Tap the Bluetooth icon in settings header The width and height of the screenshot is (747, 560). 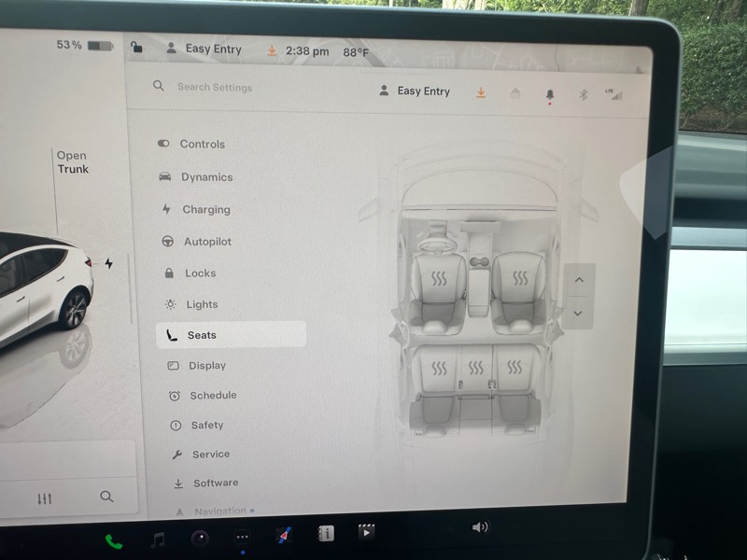point(583,93)
